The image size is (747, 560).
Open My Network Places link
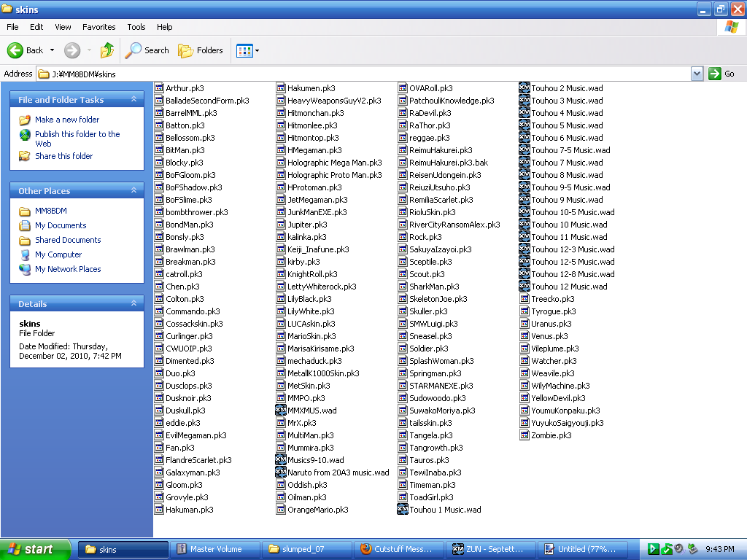68,269
